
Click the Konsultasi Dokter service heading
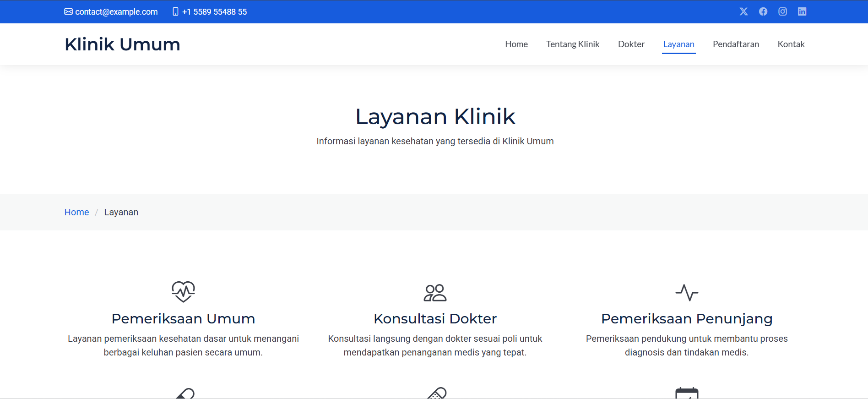coord(435,318)
